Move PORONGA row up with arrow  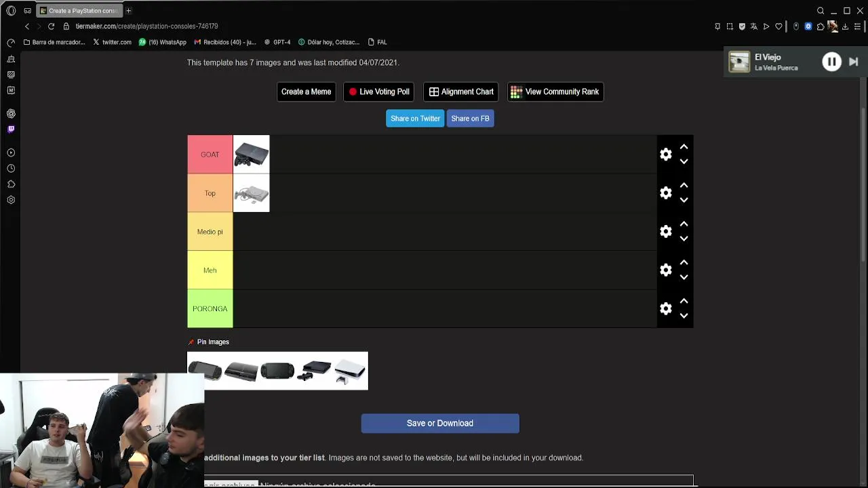684,301
